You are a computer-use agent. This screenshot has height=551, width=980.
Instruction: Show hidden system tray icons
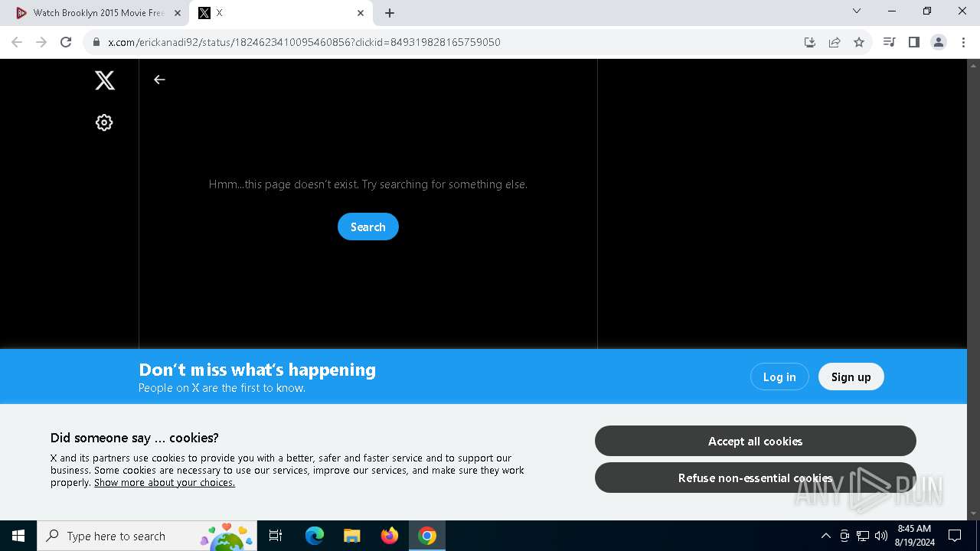[x=825, y=536]
